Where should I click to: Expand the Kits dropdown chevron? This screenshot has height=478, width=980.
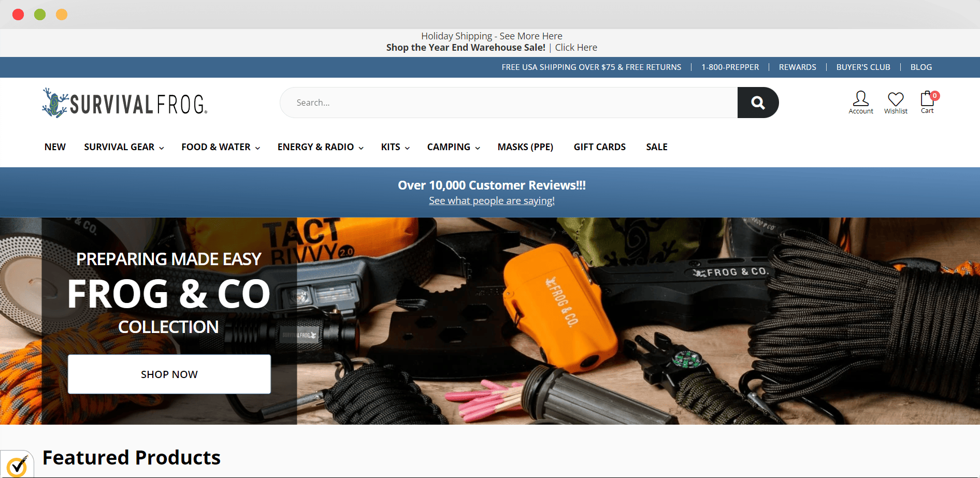[x=407, y=148]
